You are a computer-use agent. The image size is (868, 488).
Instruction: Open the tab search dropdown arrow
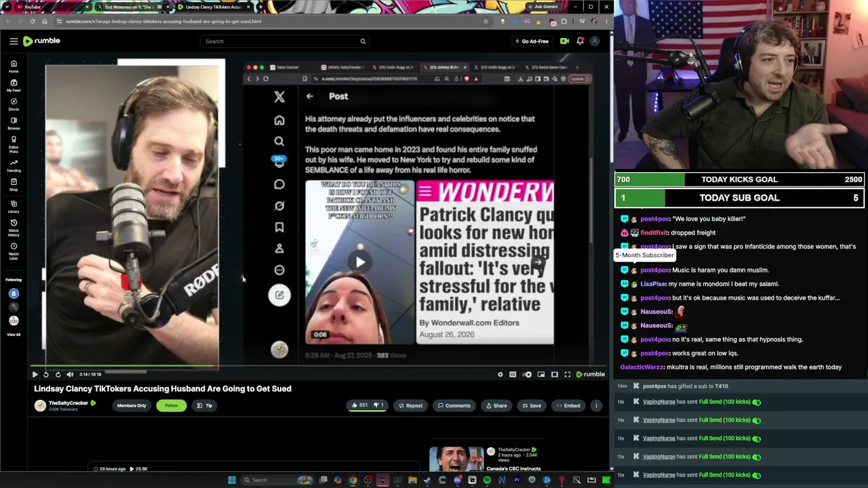[x=7, y=7]
